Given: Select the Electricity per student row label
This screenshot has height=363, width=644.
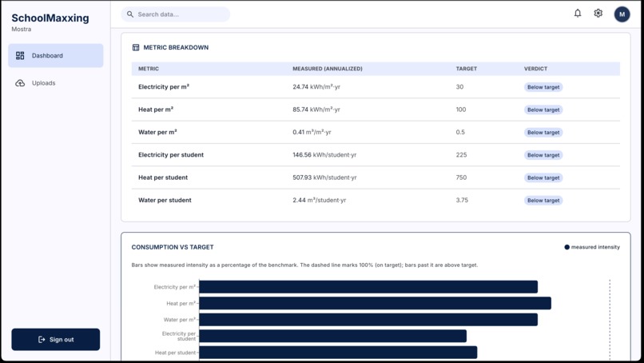Looking at the screenshot, I should coord(171,155).
